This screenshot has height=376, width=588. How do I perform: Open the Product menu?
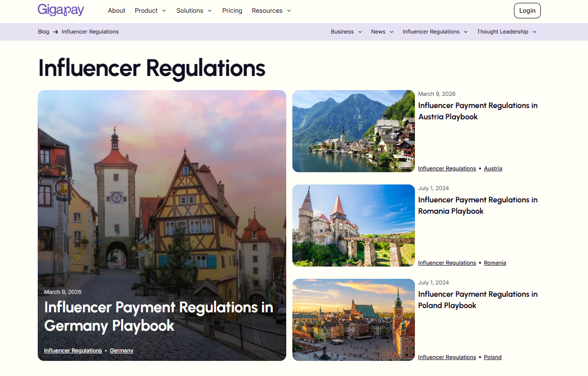[x=146, y=10]
